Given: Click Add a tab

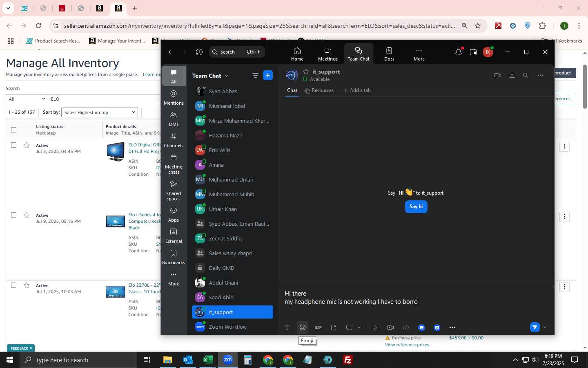Looking at the screenshot, I should (357, 90).
